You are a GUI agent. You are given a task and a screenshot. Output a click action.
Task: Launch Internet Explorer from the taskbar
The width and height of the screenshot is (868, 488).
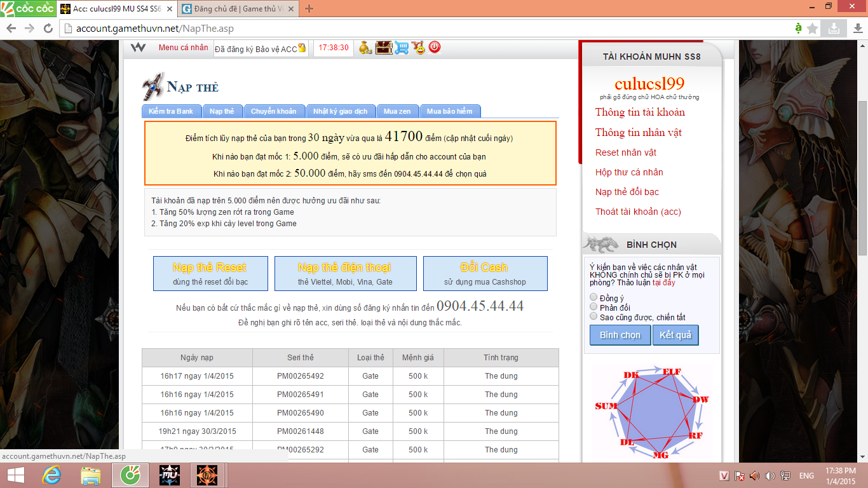coord(51,475)
